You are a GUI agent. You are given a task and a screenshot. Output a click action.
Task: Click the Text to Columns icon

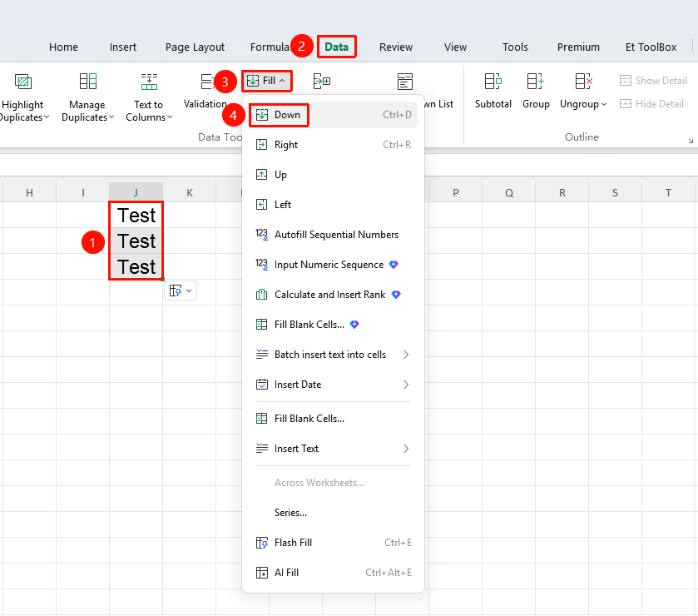tap(149, 82)
